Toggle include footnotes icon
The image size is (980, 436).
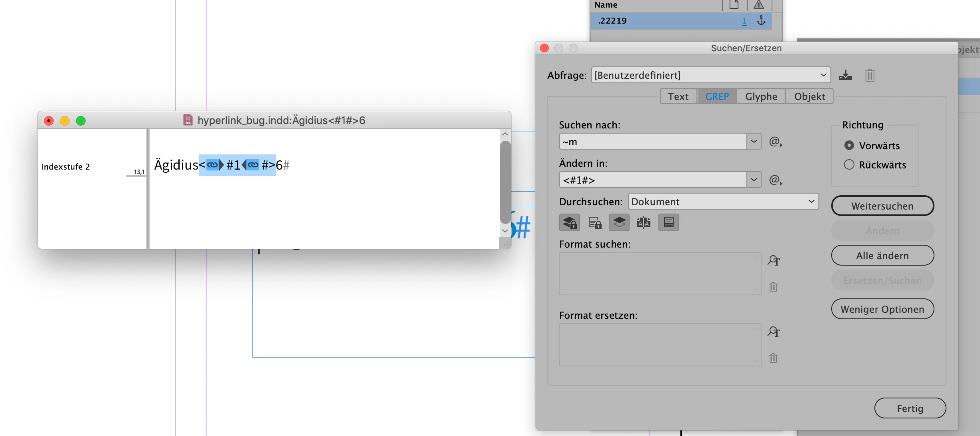click(668, 222)
